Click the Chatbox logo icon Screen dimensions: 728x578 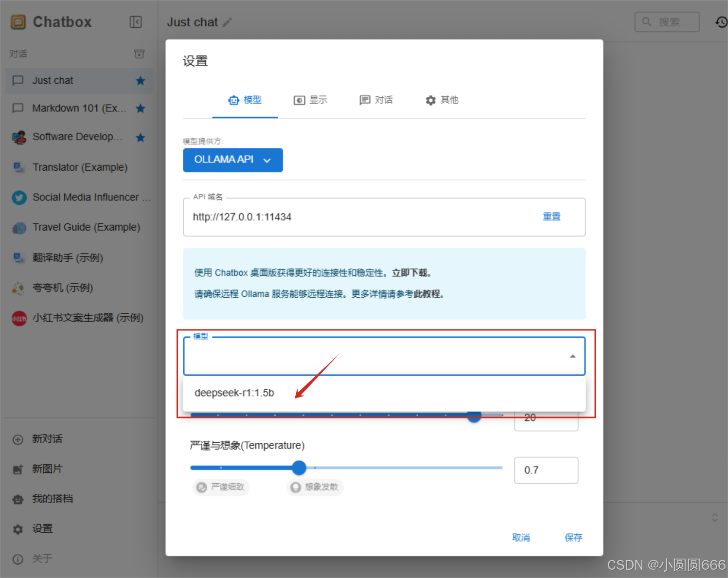(x=18, y=22)
